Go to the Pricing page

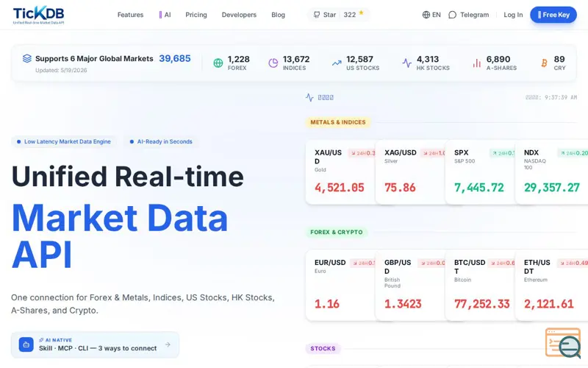tap(196, 15)
